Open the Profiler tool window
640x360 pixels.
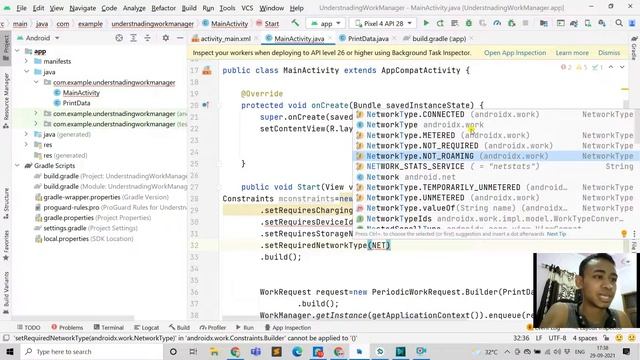212,327
